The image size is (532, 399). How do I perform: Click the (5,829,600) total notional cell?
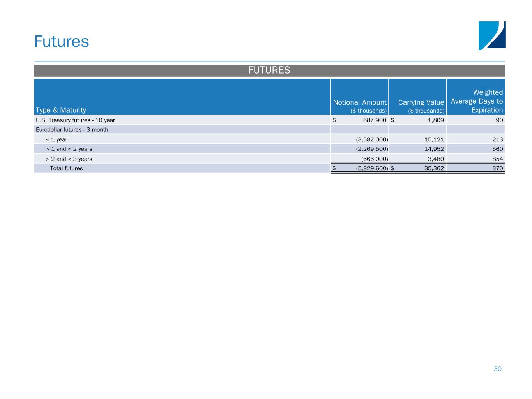pos(372,168)
